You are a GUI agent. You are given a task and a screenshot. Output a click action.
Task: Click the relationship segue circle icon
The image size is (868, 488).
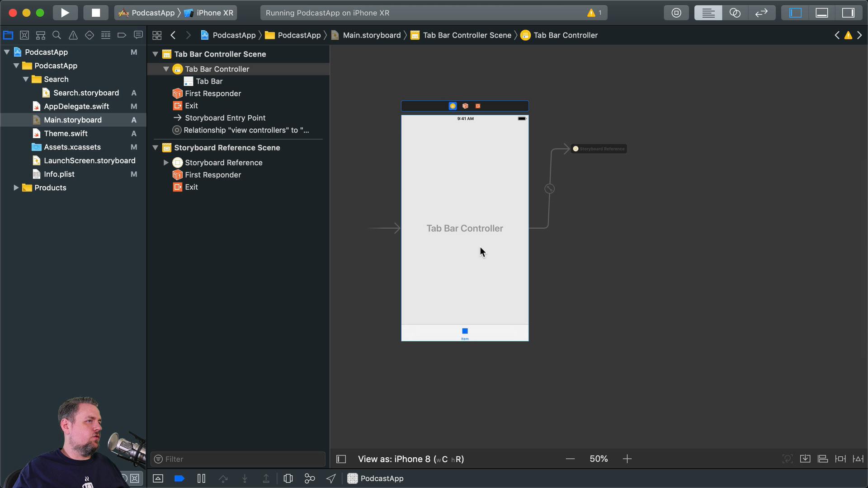549,189
